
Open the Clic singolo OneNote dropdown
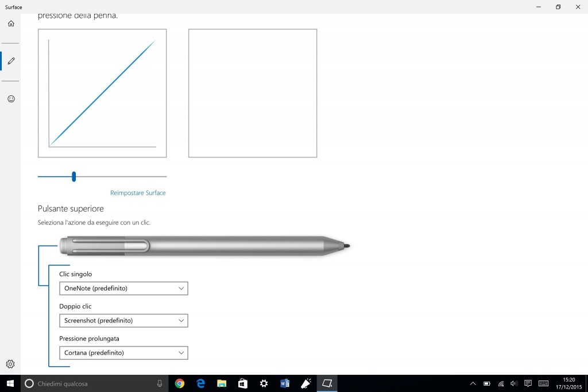[x=123, y=288]
